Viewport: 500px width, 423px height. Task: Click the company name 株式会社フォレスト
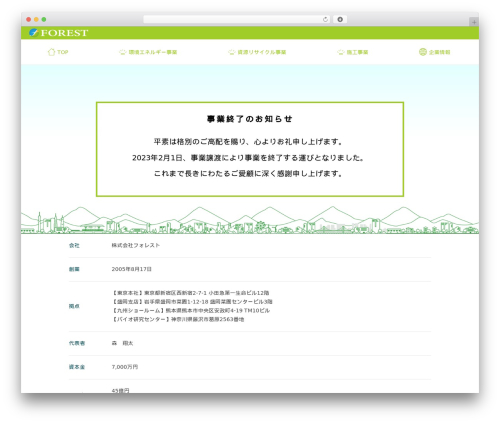(136, 245)
